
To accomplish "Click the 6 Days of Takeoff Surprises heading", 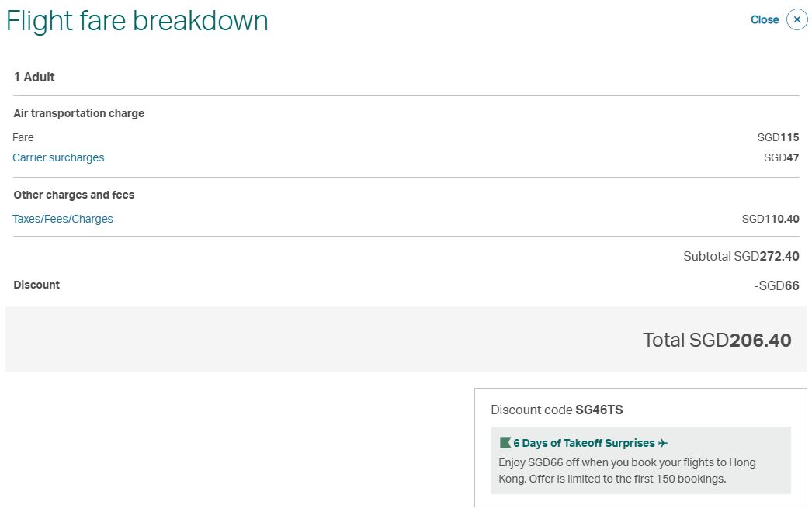I will tap(584, 443).
